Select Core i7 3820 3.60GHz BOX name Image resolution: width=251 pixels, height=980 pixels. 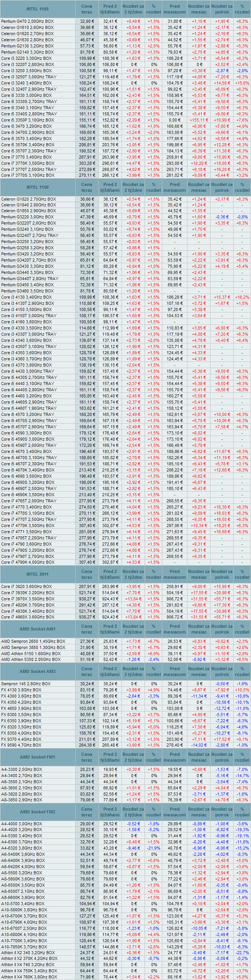tap(26, 586)
